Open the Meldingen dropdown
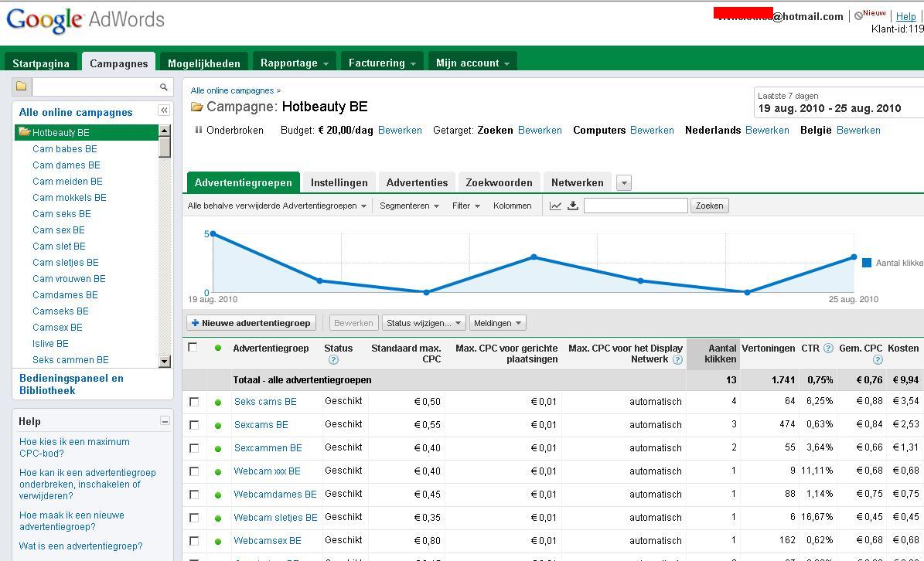Viewport: 924px width, 561px height. [x=497, y=323]
